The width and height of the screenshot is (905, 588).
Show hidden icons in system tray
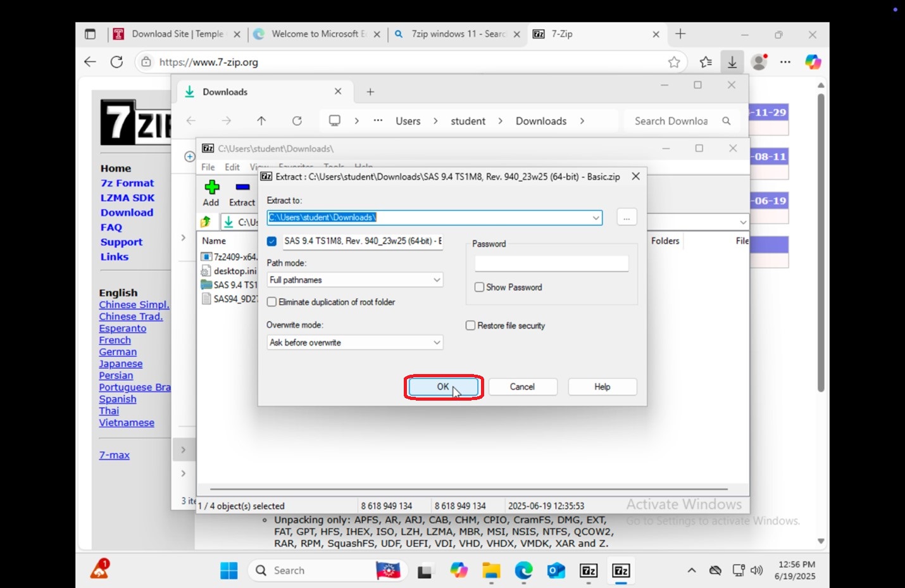point(692,570)
